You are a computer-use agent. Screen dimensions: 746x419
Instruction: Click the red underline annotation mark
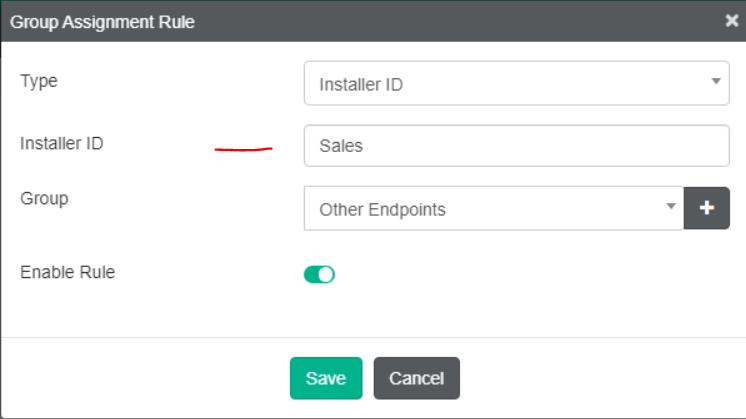click(243, 150)
